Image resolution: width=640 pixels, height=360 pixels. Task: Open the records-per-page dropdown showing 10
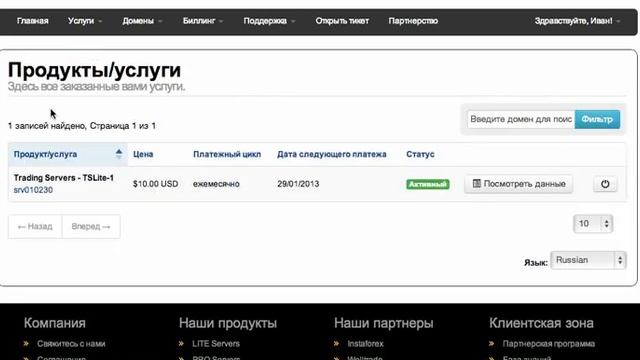click(x=593, y=224)
